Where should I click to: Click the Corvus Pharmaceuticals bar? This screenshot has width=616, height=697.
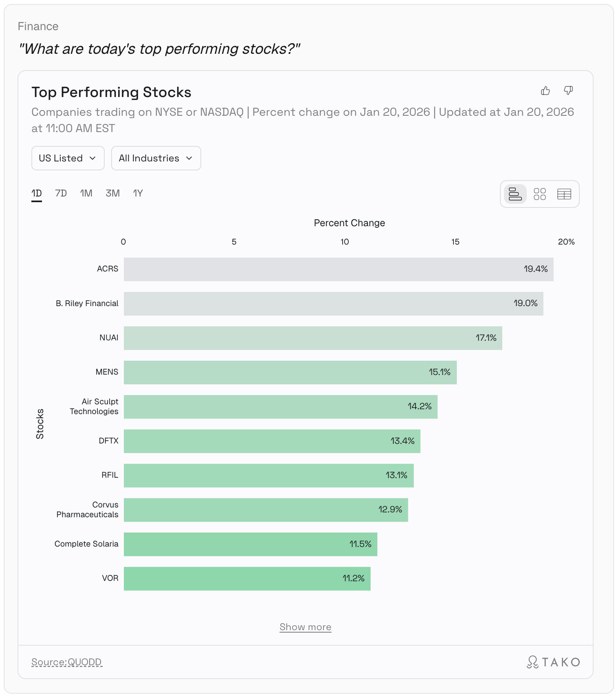[x=266, y=510]
